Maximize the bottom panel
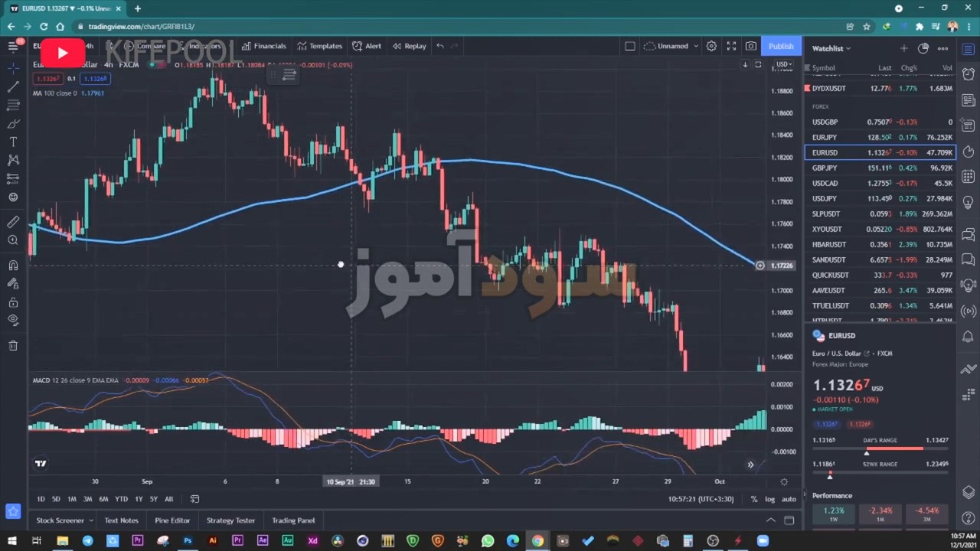This screenshot has height=551, width=980. pos(789,520)
